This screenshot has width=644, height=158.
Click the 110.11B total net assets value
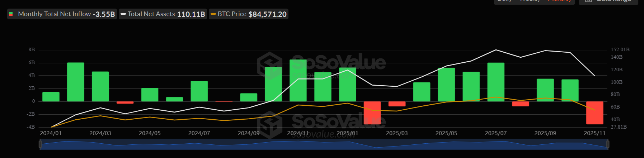pos(191,14)
